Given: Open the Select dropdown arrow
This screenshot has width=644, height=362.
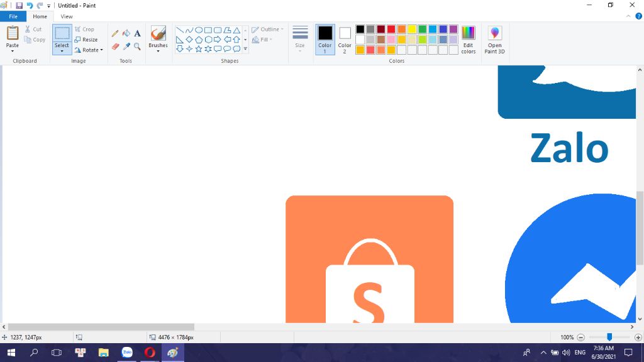Looking at the screenshot, I should pos(62,51).
